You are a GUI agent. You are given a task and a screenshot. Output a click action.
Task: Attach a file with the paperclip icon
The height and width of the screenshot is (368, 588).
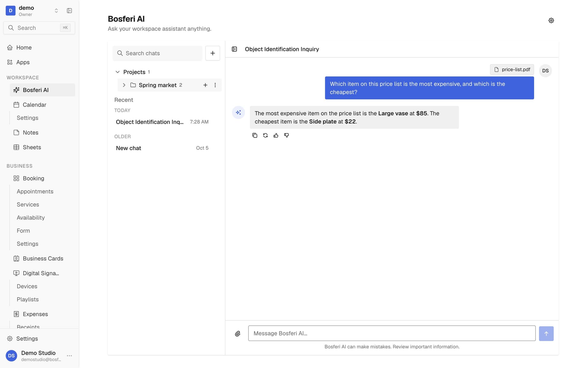point(238,334)
